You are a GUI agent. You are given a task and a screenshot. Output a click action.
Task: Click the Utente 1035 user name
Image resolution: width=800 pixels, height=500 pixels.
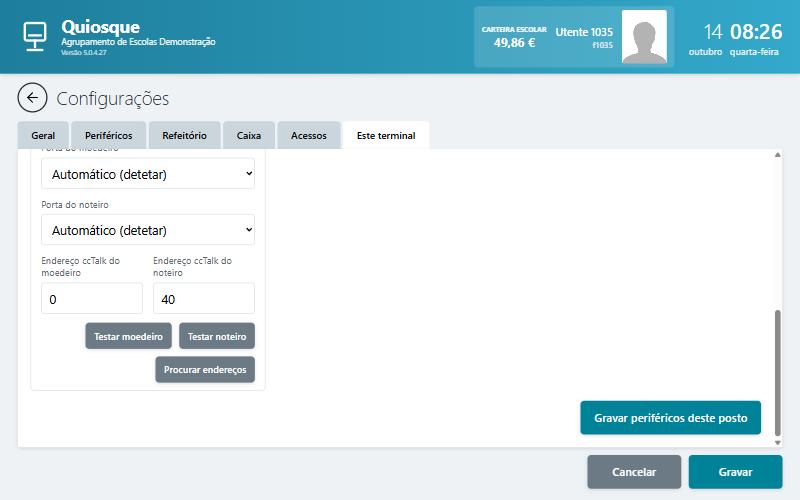pos(584,32)
